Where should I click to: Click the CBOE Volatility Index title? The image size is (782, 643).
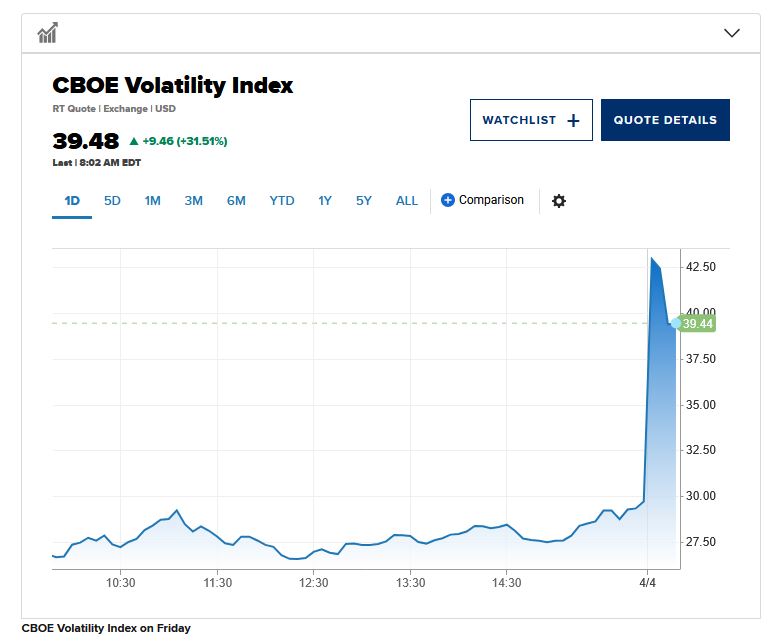click(x=172, y=85)
